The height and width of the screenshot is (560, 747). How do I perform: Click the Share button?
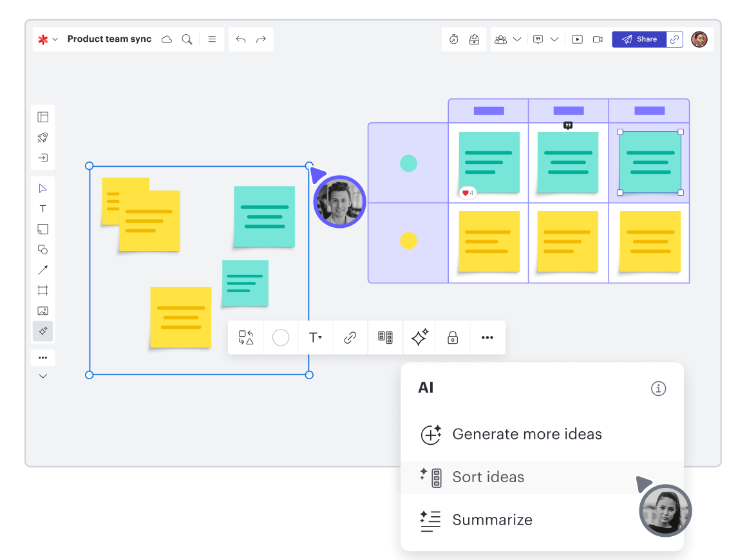click(639, 39)
